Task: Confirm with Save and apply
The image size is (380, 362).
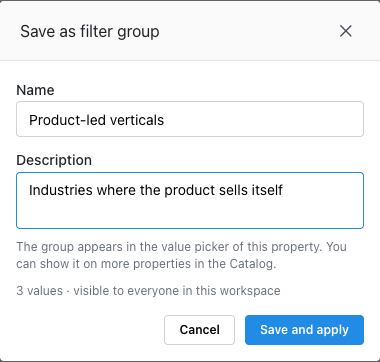Action: pyautogui.click(x=304, y=330)
